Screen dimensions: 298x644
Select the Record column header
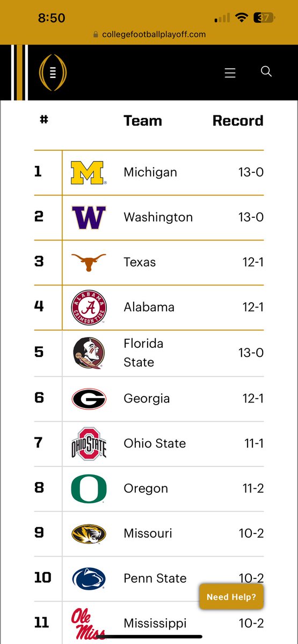pyautogui.click(x=238, y=121)
